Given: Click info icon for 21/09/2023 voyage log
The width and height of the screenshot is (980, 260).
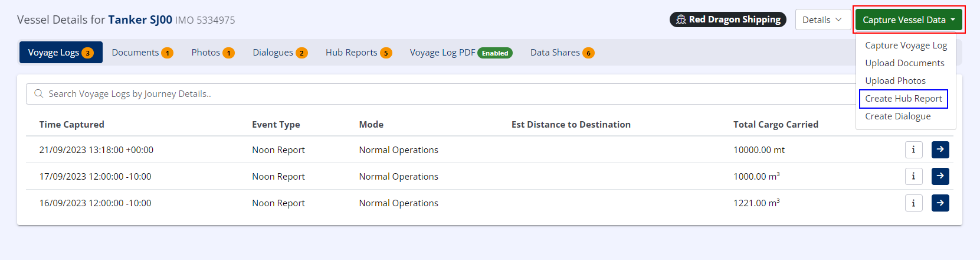Looking at the screenshot, I should point(913,150).
